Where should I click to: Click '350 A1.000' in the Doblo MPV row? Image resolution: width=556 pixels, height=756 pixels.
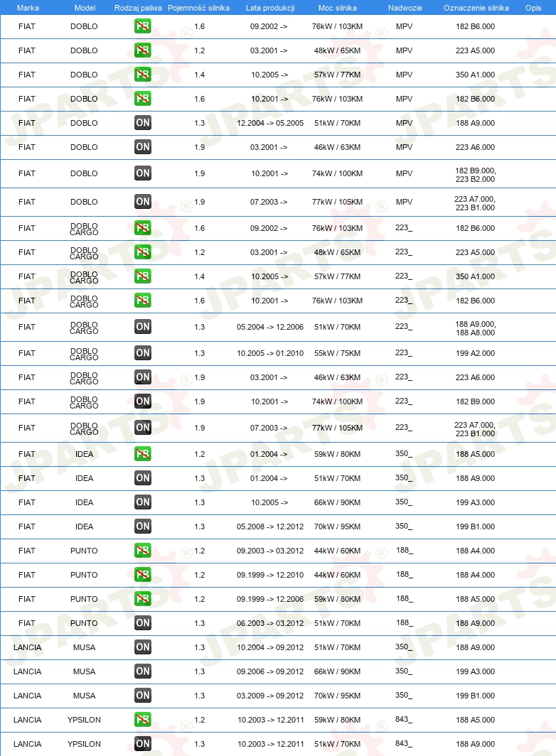[475, 75]
